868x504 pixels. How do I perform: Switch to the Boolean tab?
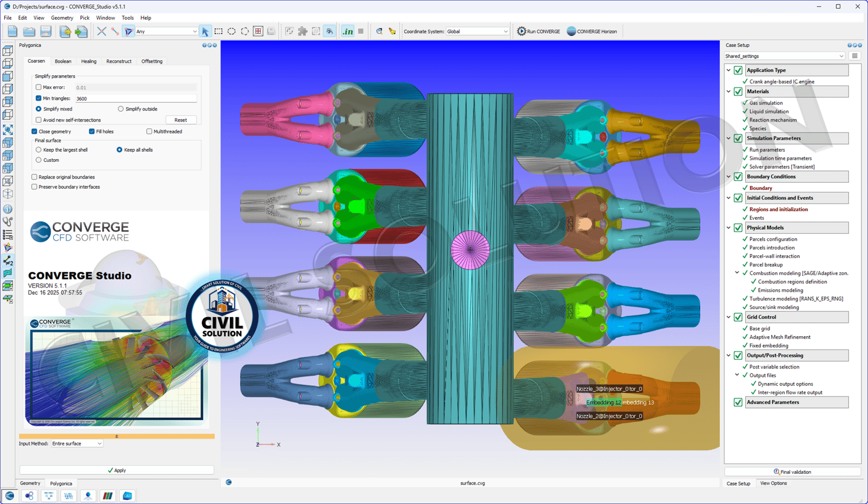pyautogui.click(x=63, y=61)
